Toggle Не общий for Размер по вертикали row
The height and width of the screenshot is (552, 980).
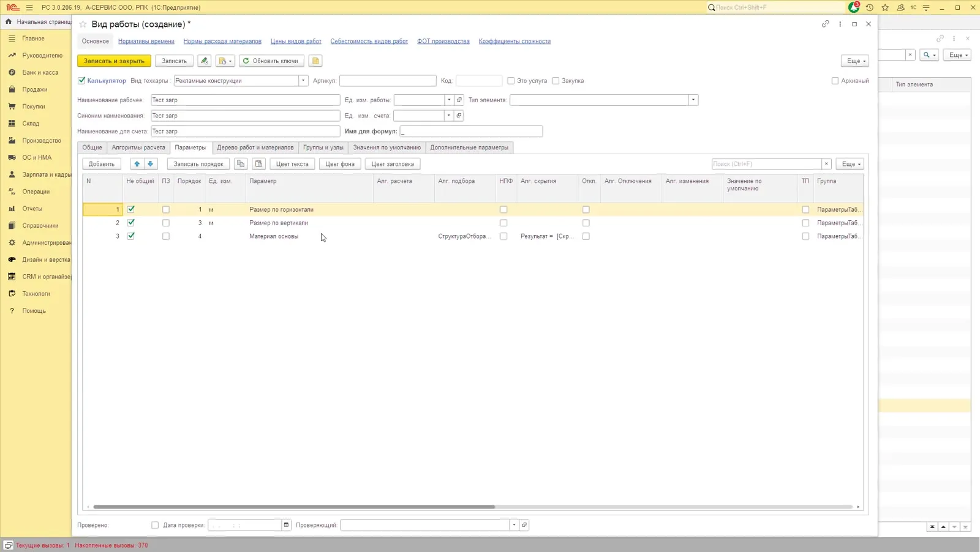[x=130, y=223]
